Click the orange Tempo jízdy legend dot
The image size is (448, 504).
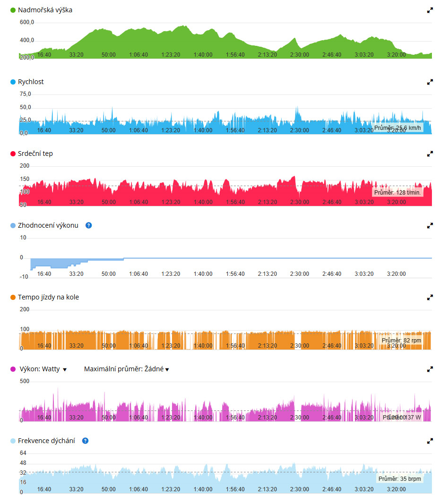pos(13,297)
